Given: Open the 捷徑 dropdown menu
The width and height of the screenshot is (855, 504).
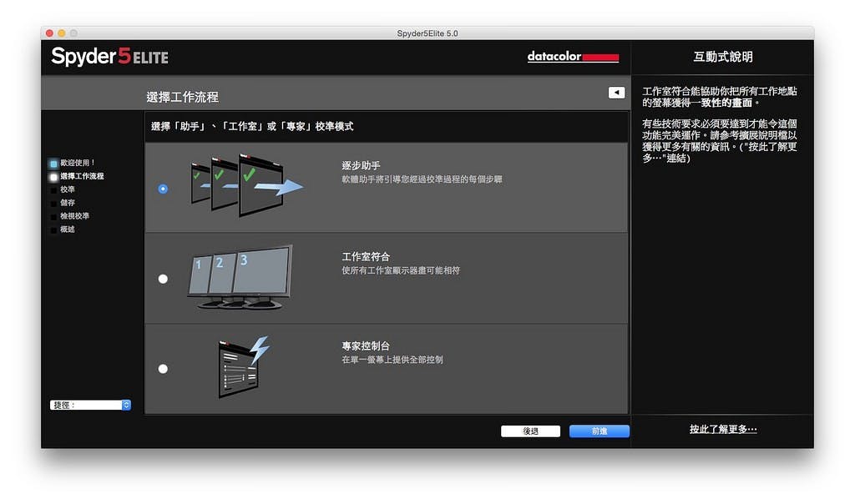Looking at the screenshot, I should pos(90,405).
